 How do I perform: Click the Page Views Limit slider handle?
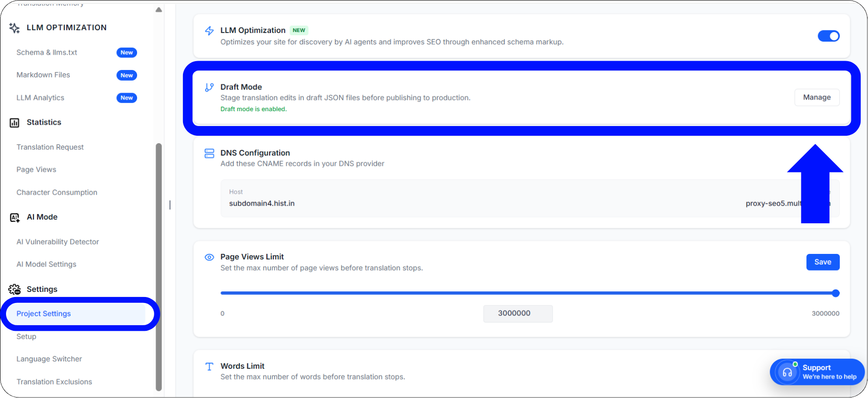point(836,293)
